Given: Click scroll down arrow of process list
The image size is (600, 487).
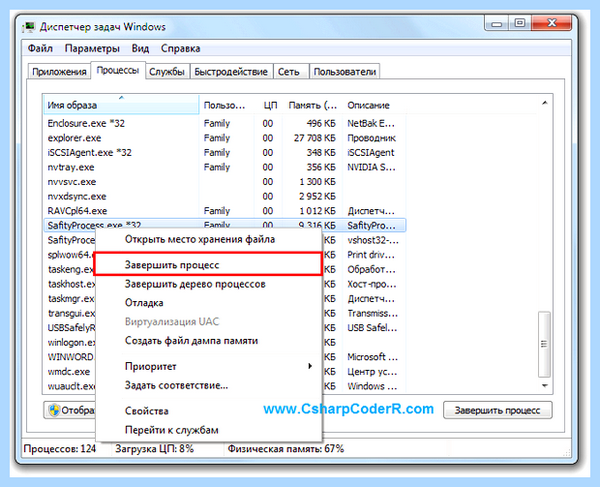Looking at the screenshot, I should (x=545, y=386).
